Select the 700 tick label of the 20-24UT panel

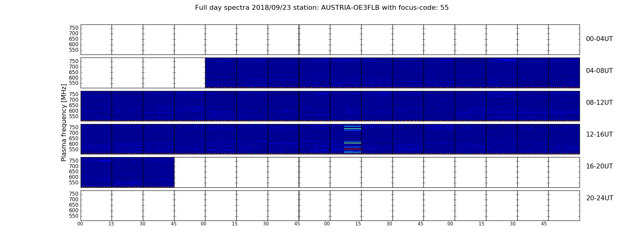74,199
